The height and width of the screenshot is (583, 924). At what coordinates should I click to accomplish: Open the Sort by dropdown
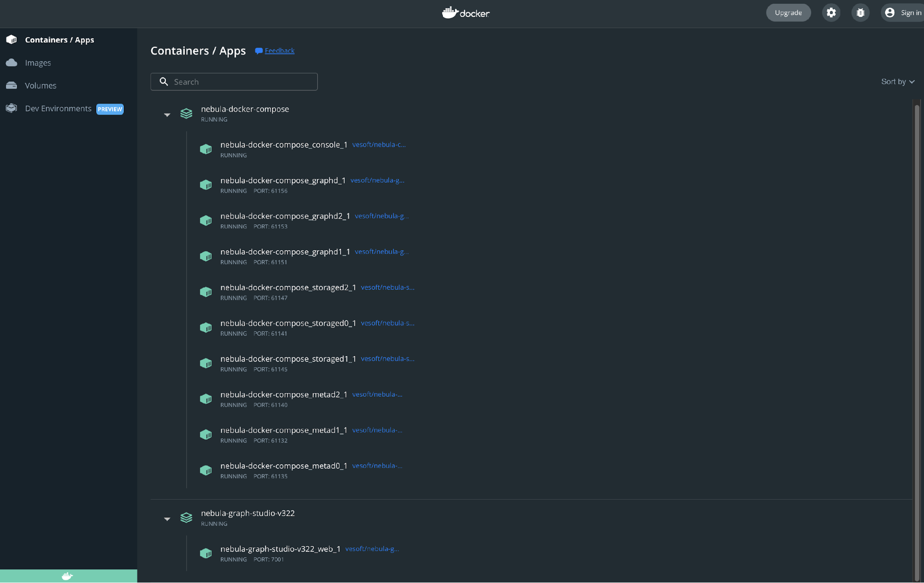(898, 81)
